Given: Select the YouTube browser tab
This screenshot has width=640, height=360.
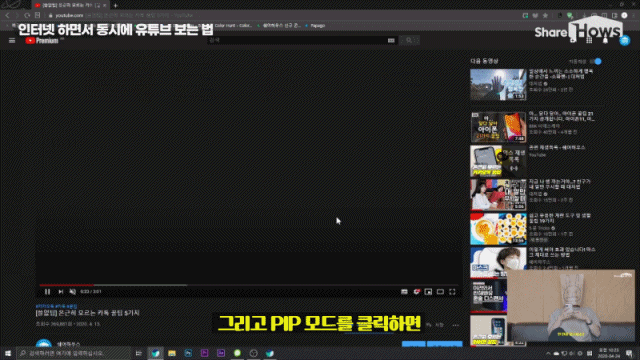Looking at the screenshot, I should pos(70,5).
